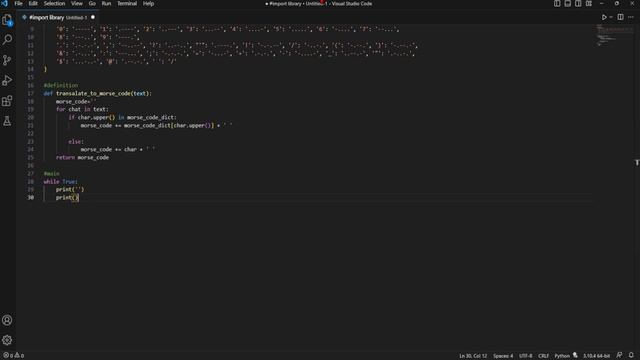Open the Selection menu
Viewport: 640px width, 360px height.
click(54, 4)
